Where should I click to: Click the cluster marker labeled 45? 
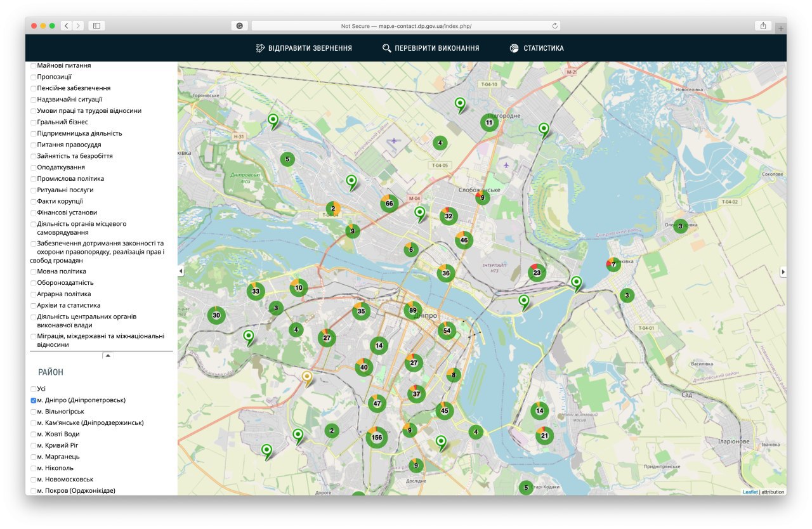(445, 410)
